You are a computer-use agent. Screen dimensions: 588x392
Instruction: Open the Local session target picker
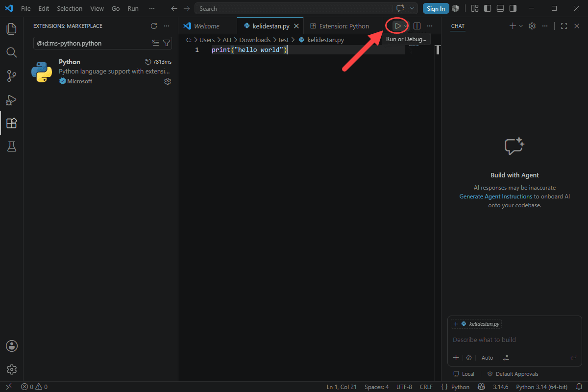[x=464, y=374]
